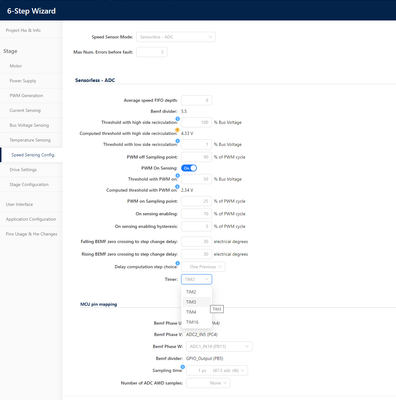Toggle the PWM On Sensing switch
The image size is (396, 400).
[x=189, y=168]
